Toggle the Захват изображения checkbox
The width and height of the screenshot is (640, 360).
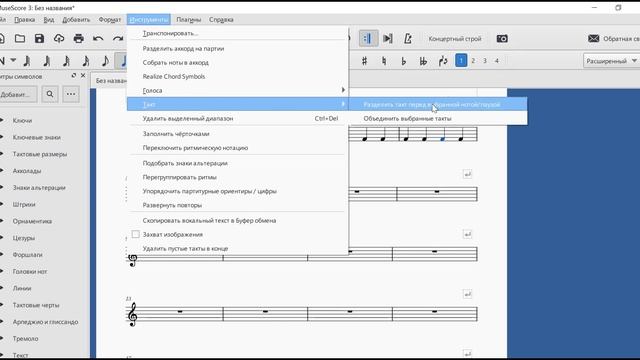point(136,234)
